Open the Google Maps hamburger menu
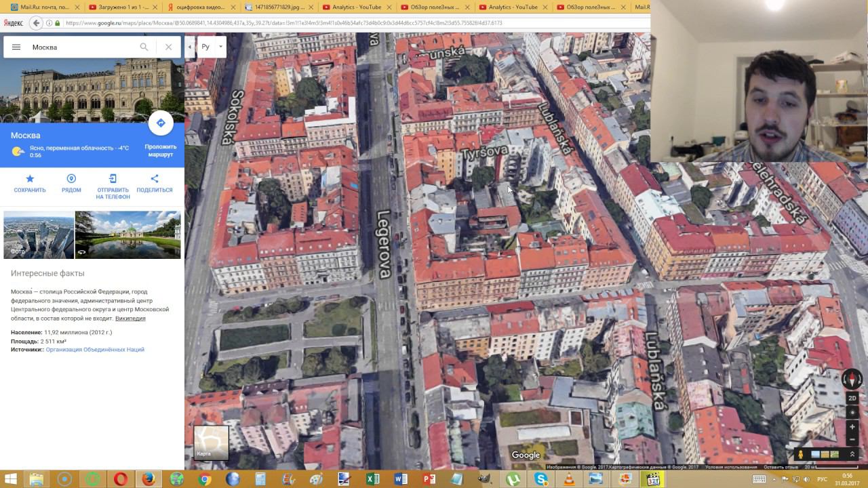Image resolution: width=868 pixels, height=488 pixels. [x=16, y=47]
